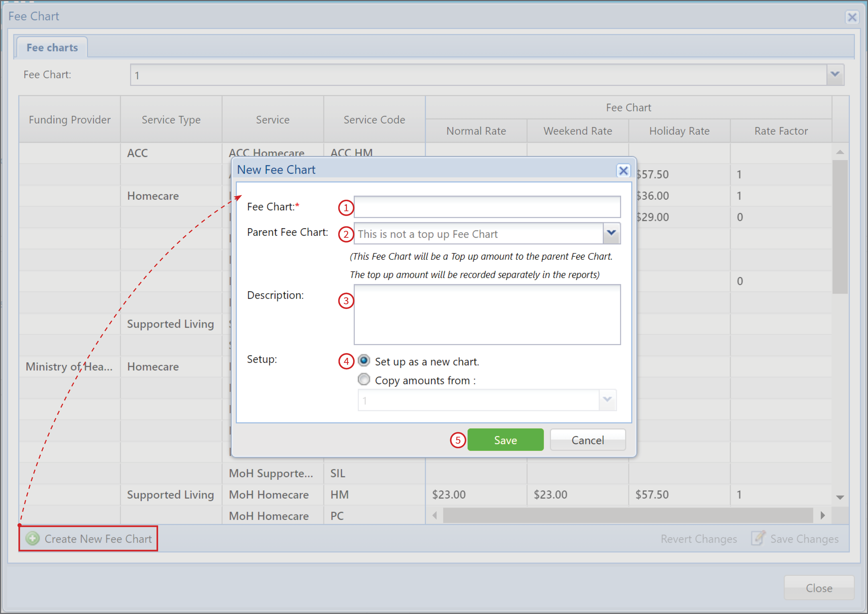Click the green plus Create New Fee Chart icon
The image size is (868, 614).
pos(33,538)
